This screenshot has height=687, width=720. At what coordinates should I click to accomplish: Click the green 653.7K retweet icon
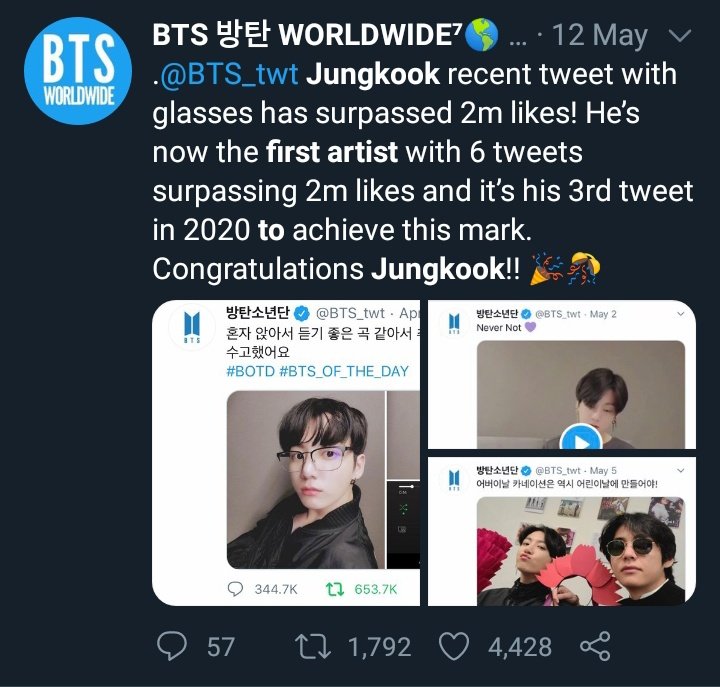pyautogui.click(x=336, y=589)
